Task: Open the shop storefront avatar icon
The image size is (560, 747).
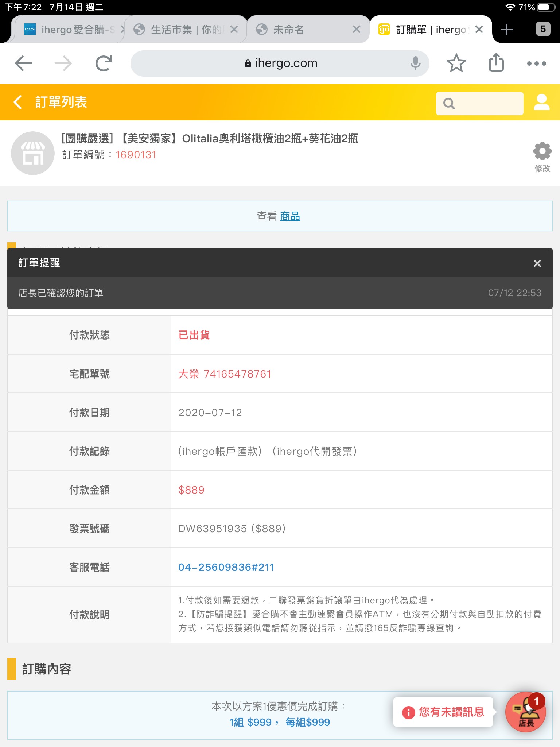Action: point(33,153)
